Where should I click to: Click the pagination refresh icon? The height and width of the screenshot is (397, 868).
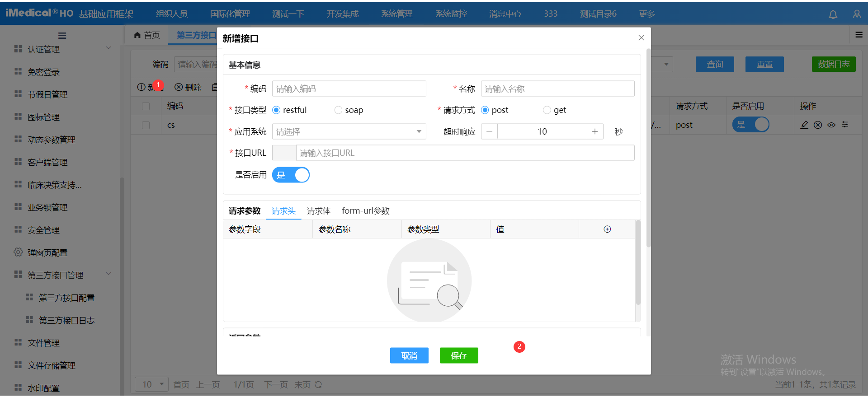(x=318, y=385)
